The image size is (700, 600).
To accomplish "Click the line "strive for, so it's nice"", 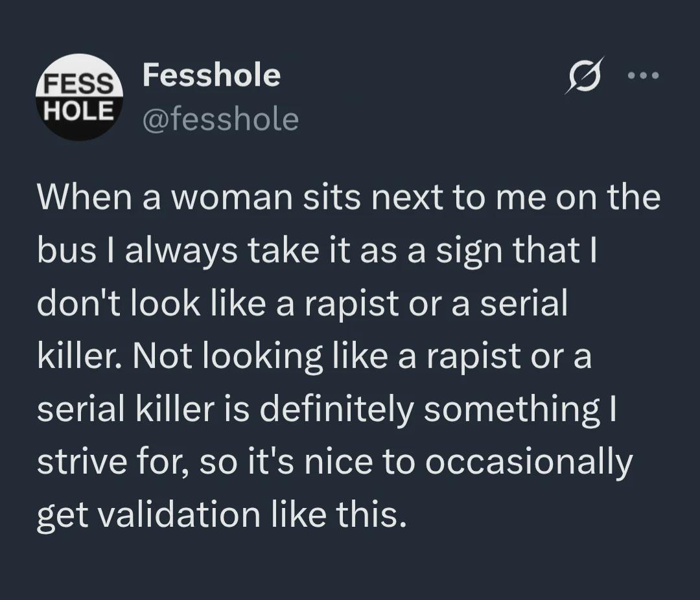I will (335, 463).
